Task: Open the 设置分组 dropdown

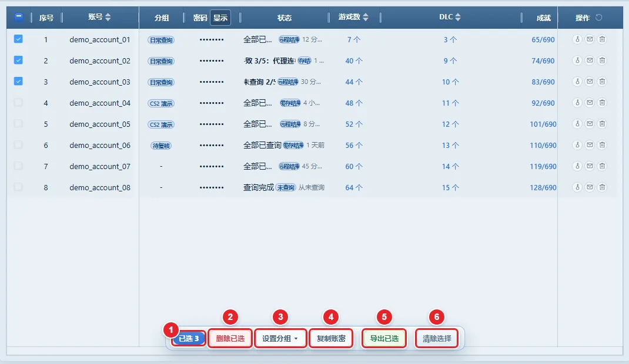Action: pos(280,338)
